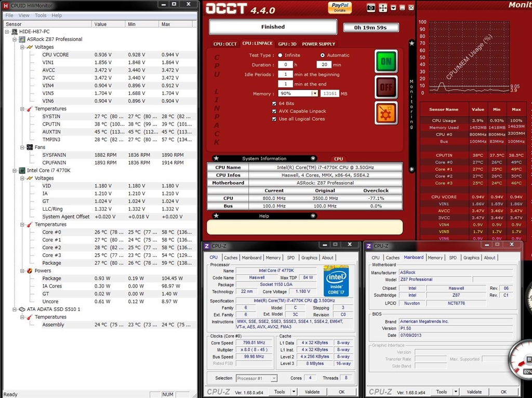
Task: Toggle AVX Capable Linpack checkbox
Action: pyautogui.click(x=274, y=111)
